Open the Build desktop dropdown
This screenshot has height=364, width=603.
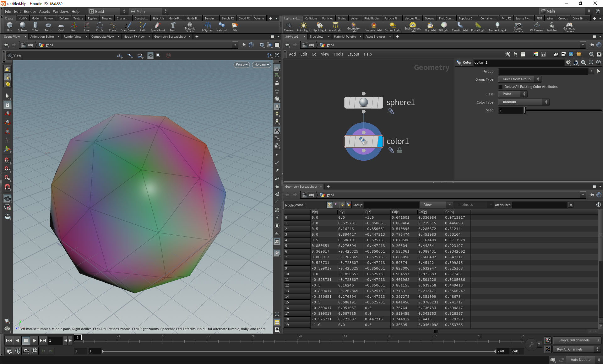tap(107, 11)
